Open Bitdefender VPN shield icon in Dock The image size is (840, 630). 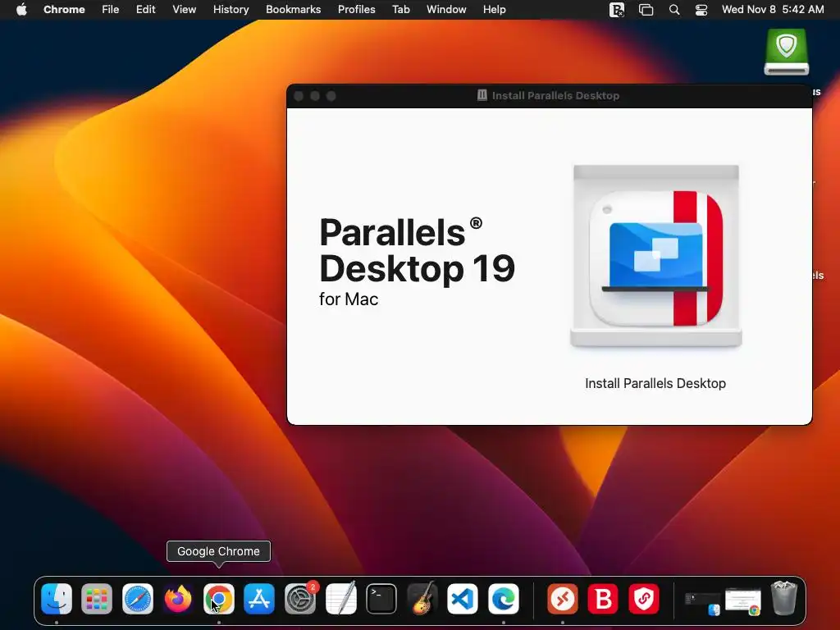[x=643, y=598]
